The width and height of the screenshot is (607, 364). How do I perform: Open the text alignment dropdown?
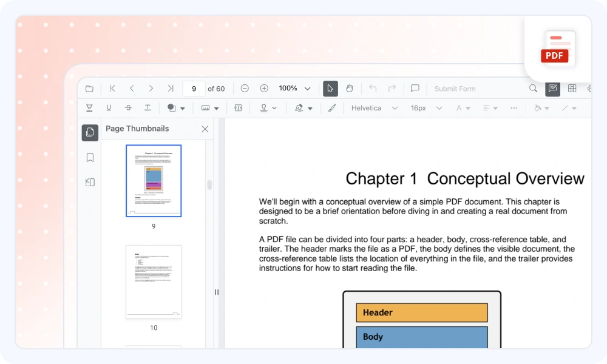click(490, 108)
